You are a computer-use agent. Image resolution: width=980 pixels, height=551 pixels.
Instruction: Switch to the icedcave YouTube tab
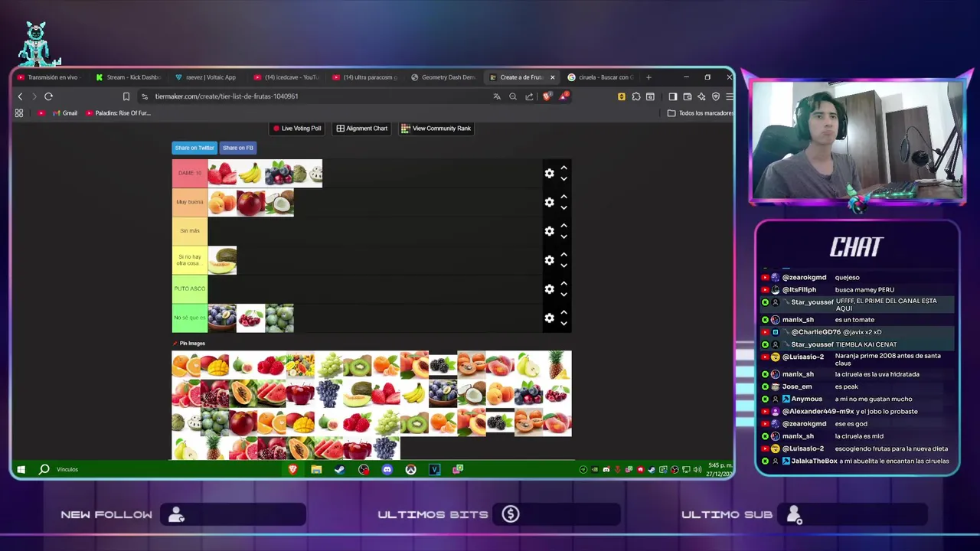(x=286, y=77)
